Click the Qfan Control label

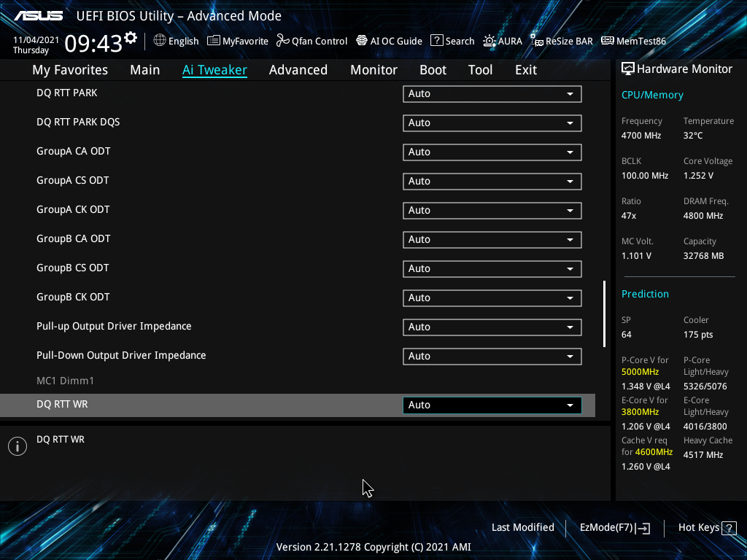coord(320,42)
